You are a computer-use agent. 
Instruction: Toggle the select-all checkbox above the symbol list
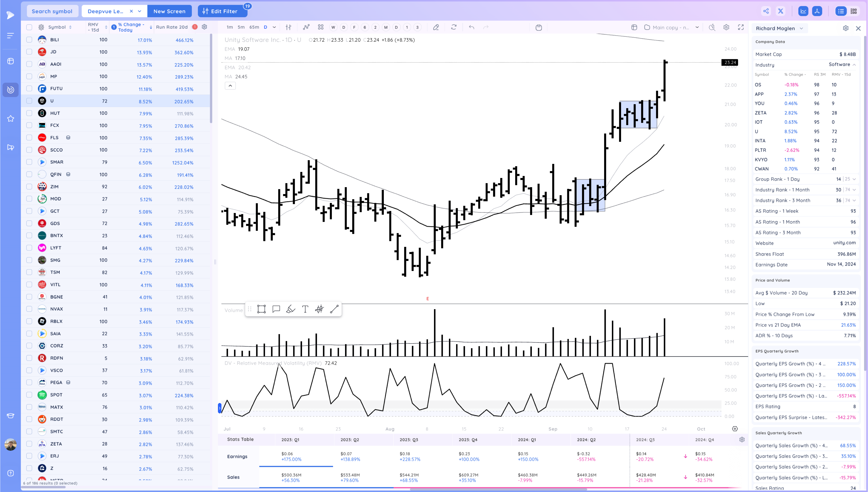pos(29,27)
